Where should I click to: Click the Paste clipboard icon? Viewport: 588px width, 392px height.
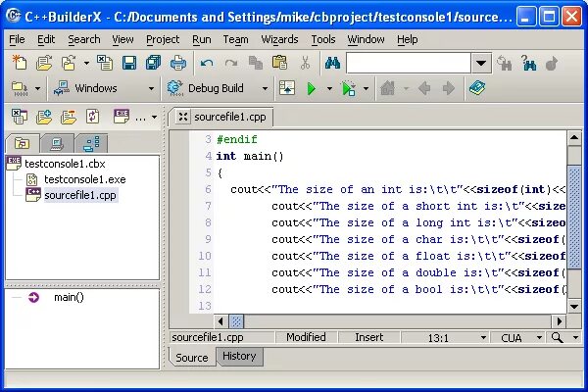point(279,63)
